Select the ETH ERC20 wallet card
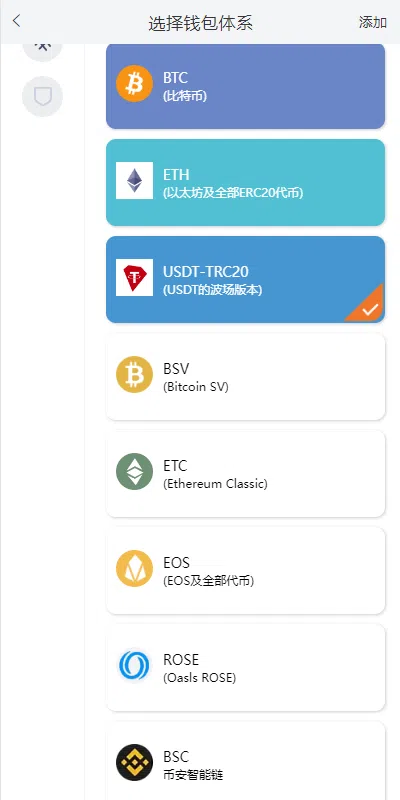This screenshot has height=800, width=400. pyautogui.click(x=245, y=183)
